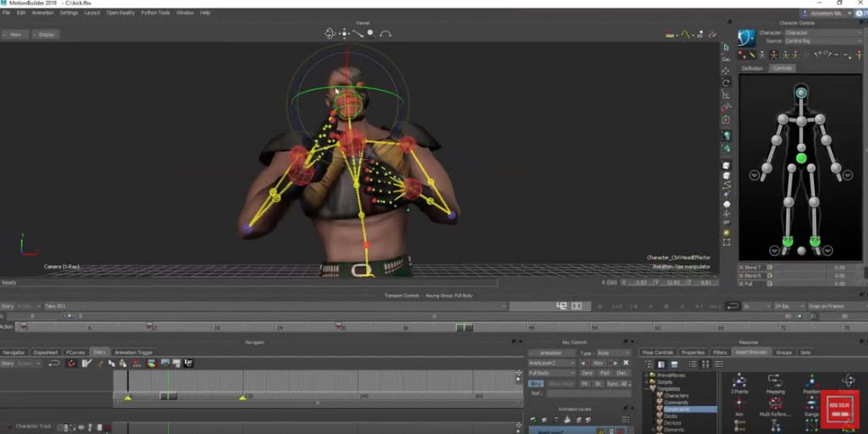Select the rotate tool in viewer sidebar
Viewport: 868px width, 434px height.
[x=726, y=83]
